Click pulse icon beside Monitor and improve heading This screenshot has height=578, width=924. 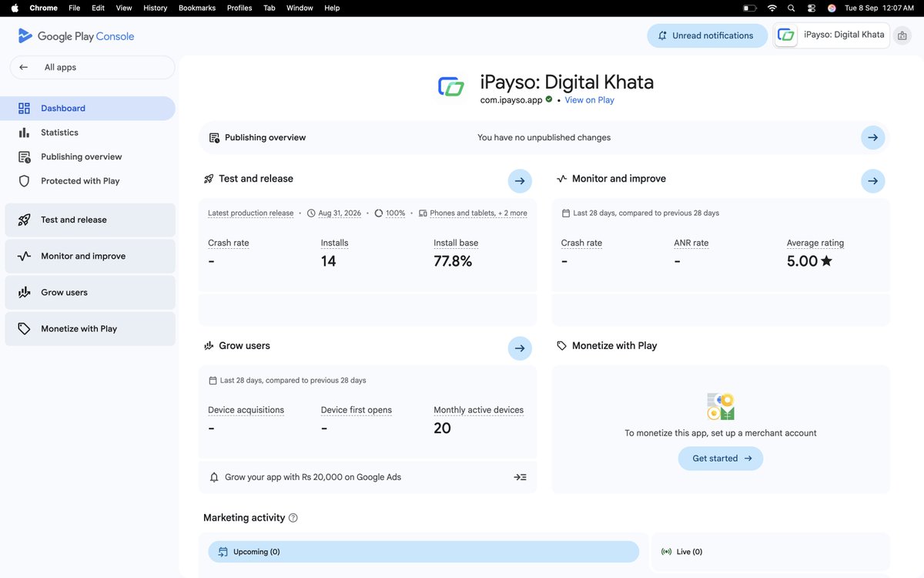pos(562,179)
